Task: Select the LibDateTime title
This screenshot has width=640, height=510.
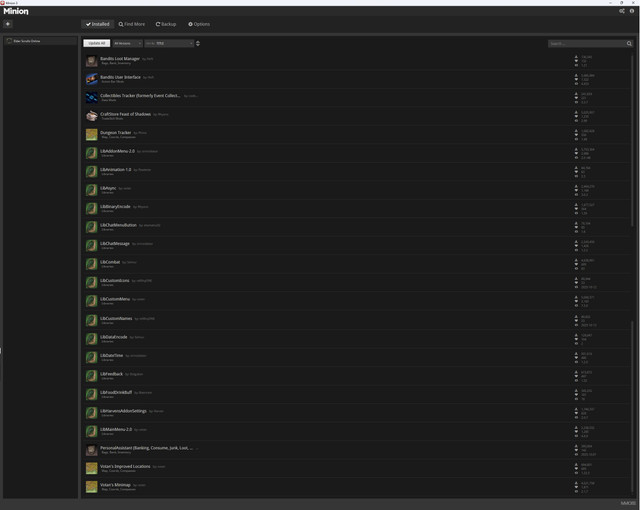Action: pyautogui.click(x=112, y=355)
